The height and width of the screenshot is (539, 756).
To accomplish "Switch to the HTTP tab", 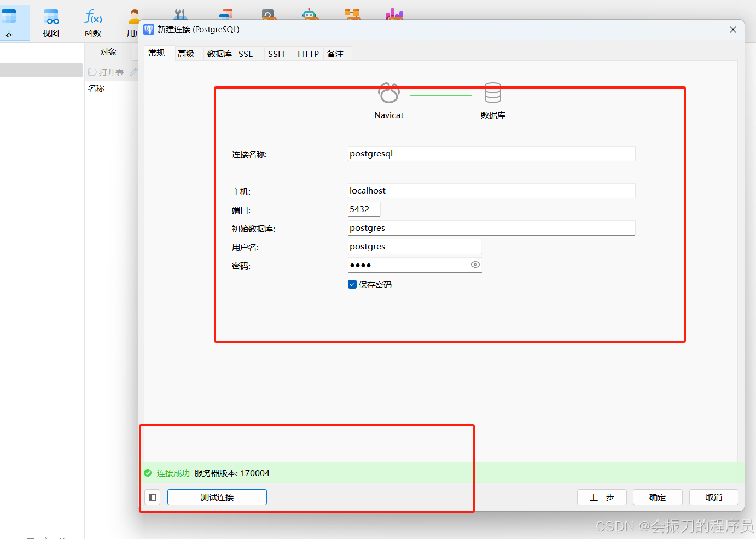I will 308,53.
